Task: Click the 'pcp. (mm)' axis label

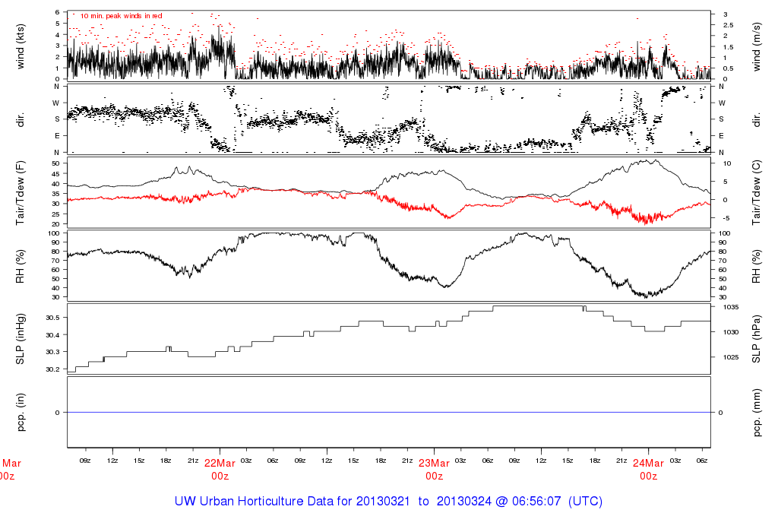Action: 757,413
